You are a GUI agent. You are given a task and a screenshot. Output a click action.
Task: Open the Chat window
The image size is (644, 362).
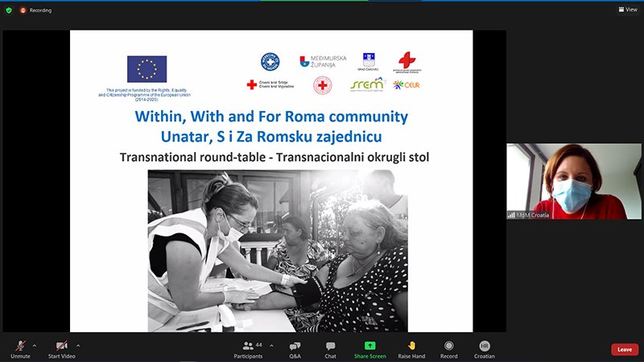[x=330, y=350]
